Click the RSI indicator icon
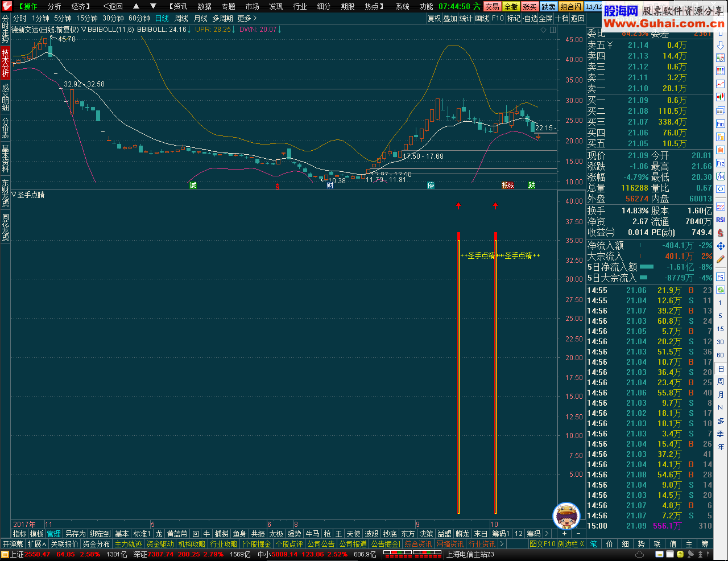Viewport: 728px width, 561px height. tap(721, 220)
